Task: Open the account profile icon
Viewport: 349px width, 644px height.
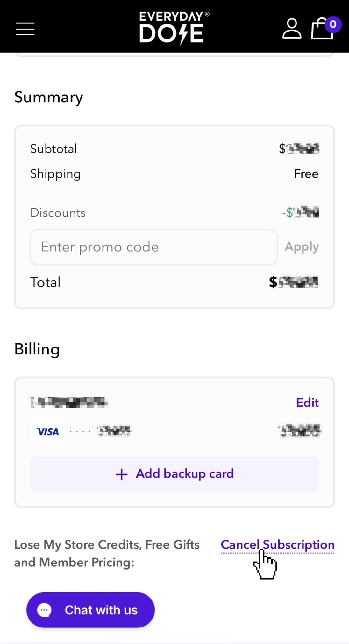Action: [x=291, y=29]
